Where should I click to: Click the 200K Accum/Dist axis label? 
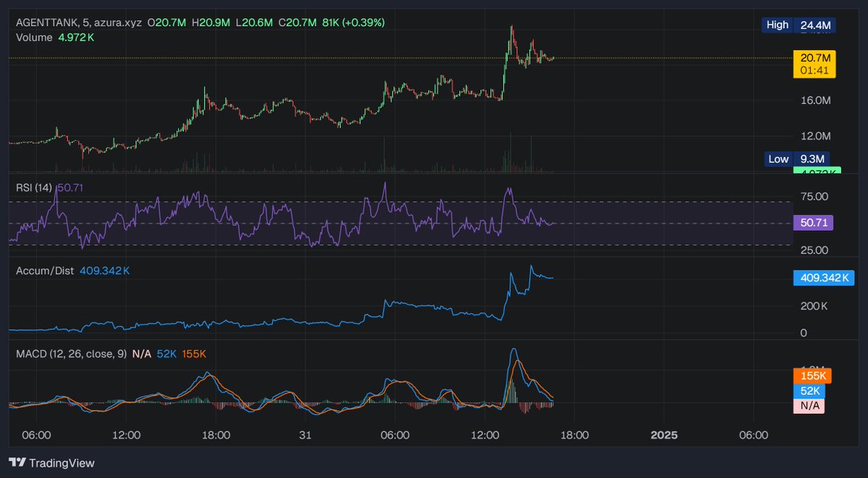point(814,306)
